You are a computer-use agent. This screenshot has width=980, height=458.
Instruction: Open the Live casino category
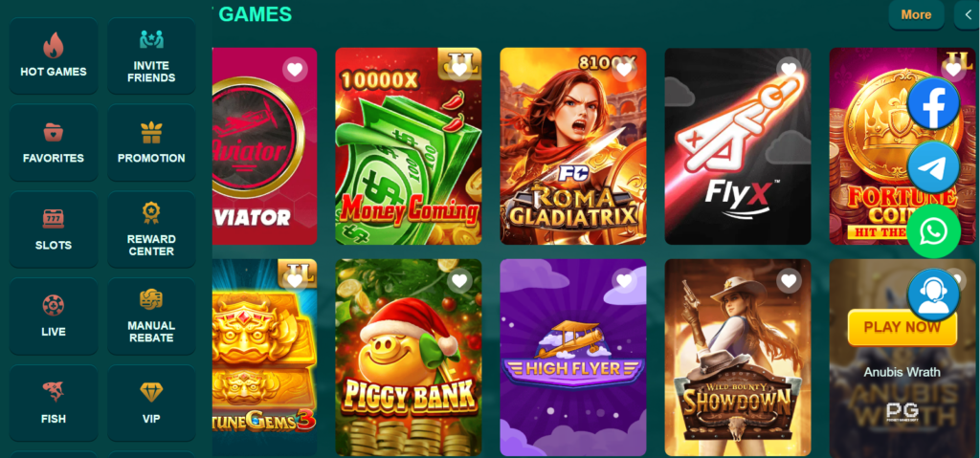coord(54,316)
